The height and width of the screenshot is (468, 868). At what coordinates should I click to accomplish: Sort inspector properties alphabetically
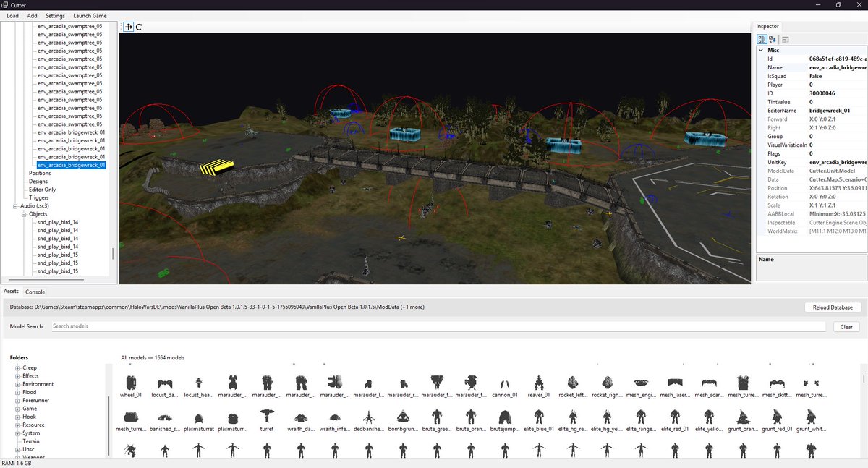(x=773, y=39)
